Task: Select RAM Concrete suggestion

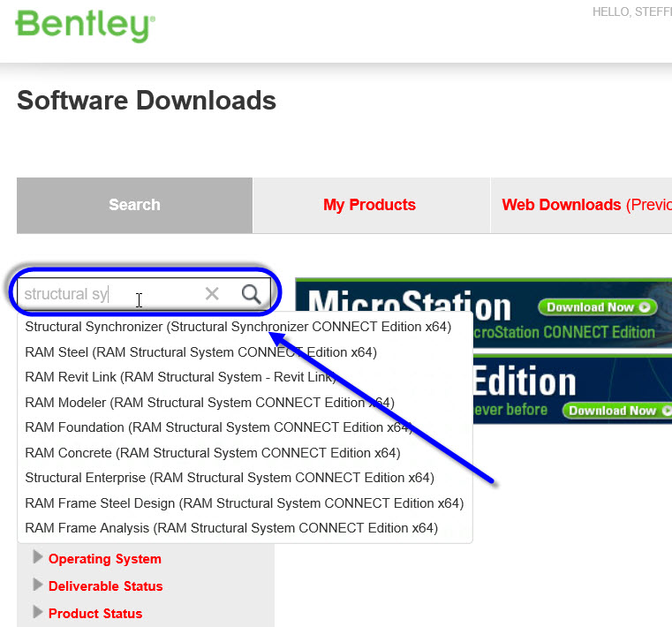Action: point(213,453)
